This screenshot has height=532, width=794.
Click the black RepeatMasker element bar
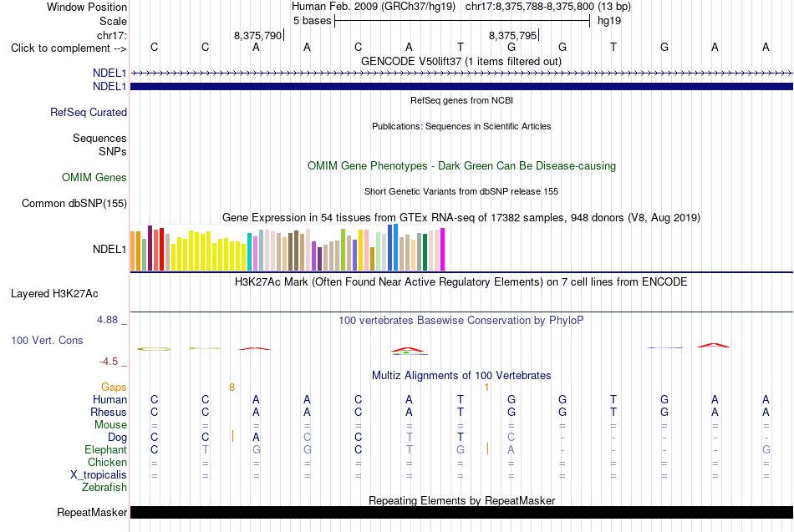tap(461, 512)
